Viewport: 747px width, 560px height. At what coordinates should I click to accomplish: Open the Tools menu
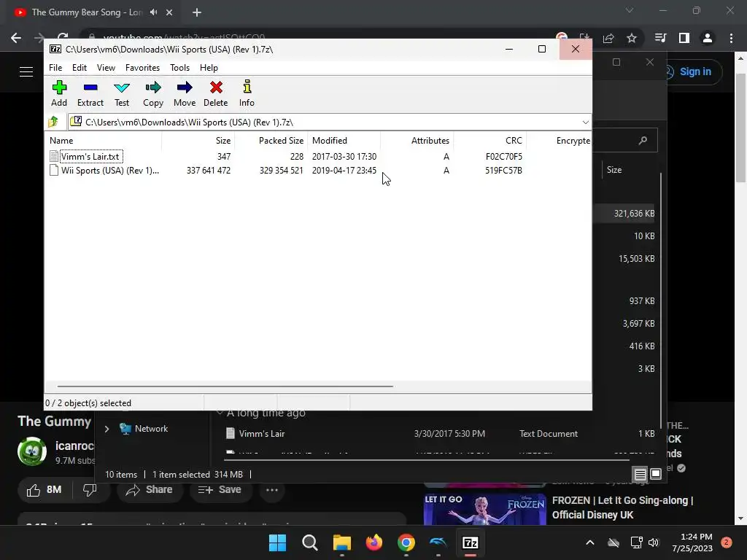(179, 68)
